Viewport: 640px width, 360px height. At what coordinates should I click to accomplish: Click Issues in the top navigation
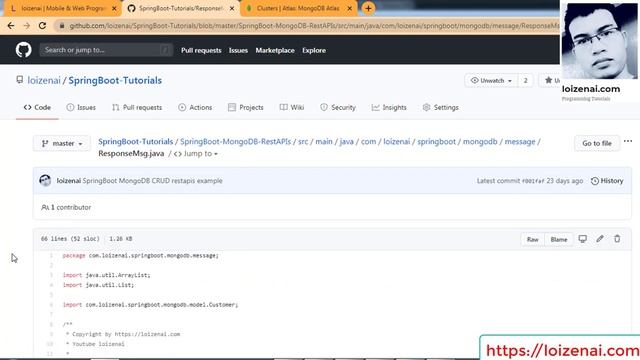coord(238,50)
